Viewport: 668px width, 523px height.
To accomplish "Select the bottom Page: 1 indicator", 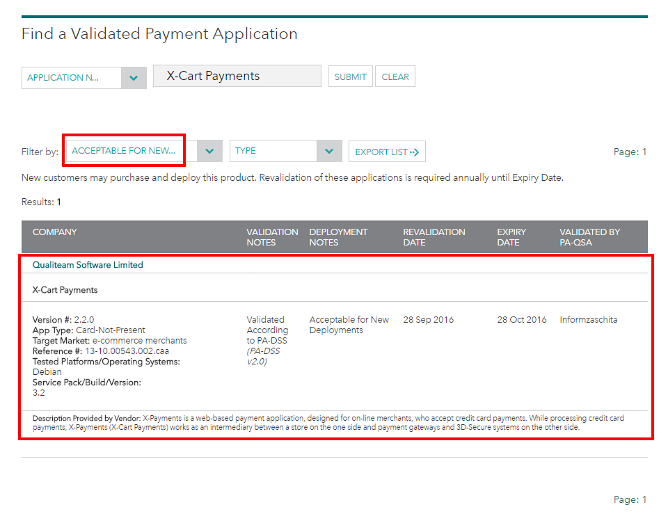I will (630, 500).
